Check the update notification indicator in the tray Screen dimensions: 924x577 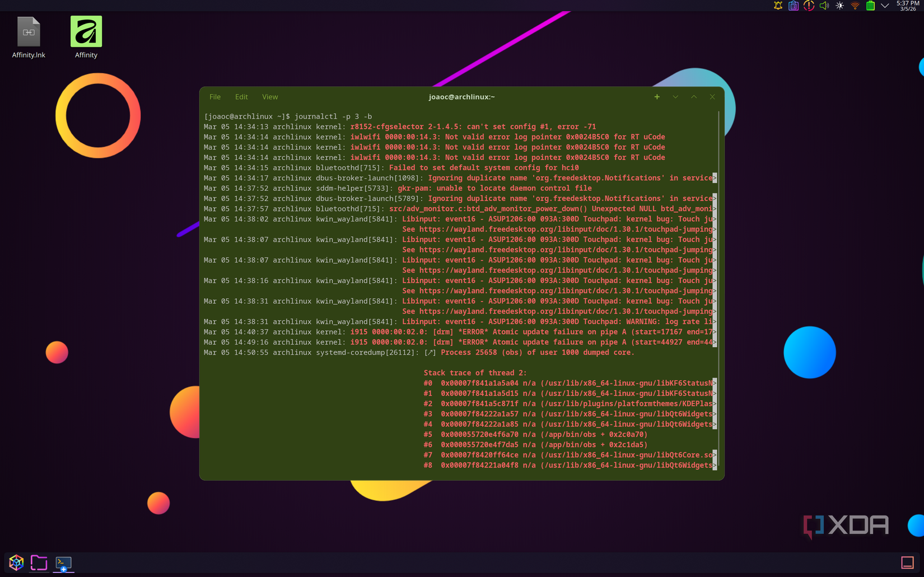(809, 6)
